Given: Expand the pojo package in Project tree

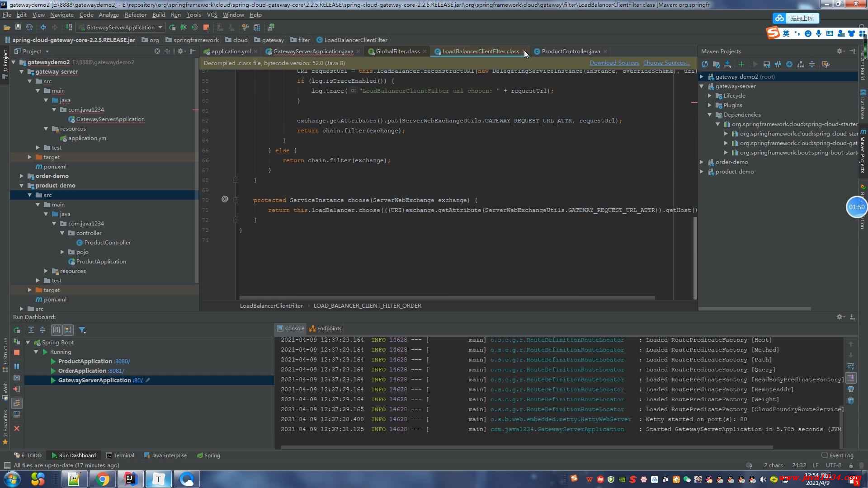Looking at the screenshot, I should pyautogui.click(x=62, y=252).
